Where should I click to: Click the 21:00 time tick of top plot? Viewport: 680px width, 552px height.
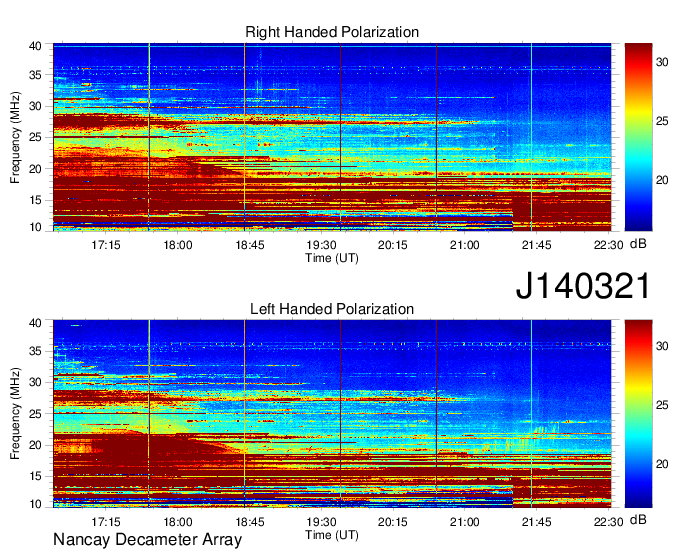click(x=464, y=245)
